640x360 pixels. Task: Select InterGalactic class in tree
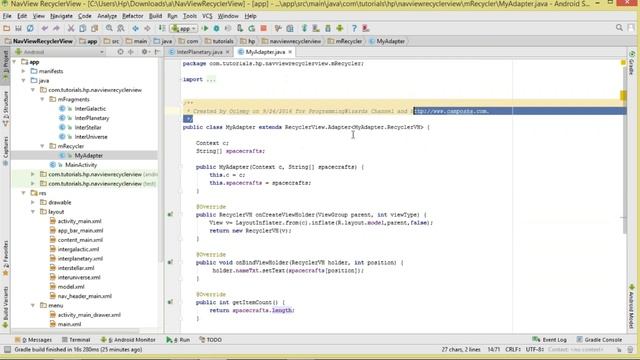[90, 109]
